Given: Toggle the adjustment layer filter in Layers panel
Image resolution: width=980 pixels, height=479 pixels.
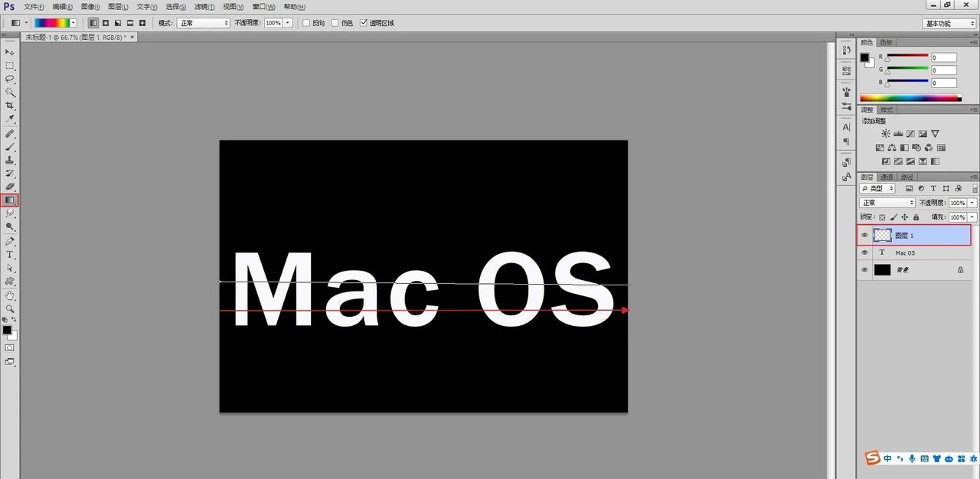Looking at the screenshot, I should point(921,188).
